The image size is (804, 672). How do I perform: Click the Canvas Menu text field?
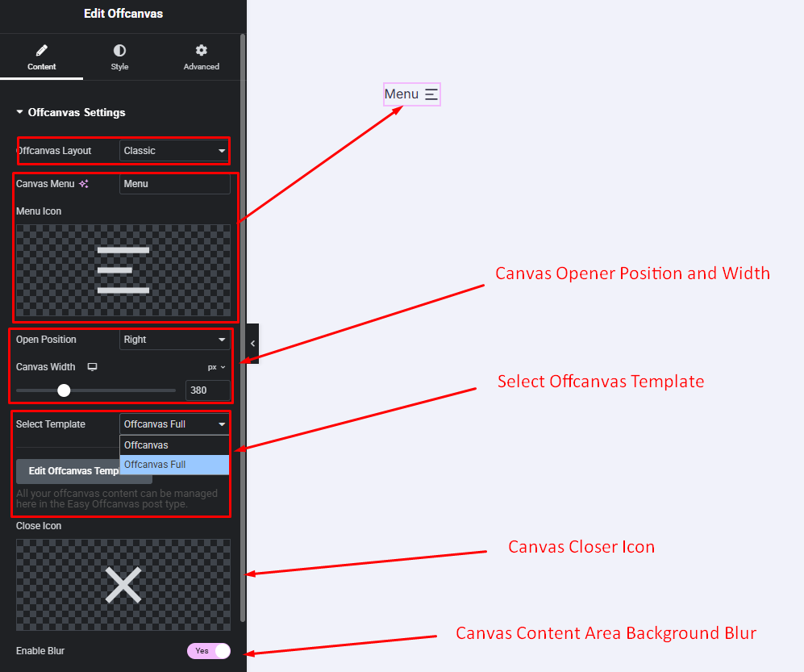tap(174, 184)
